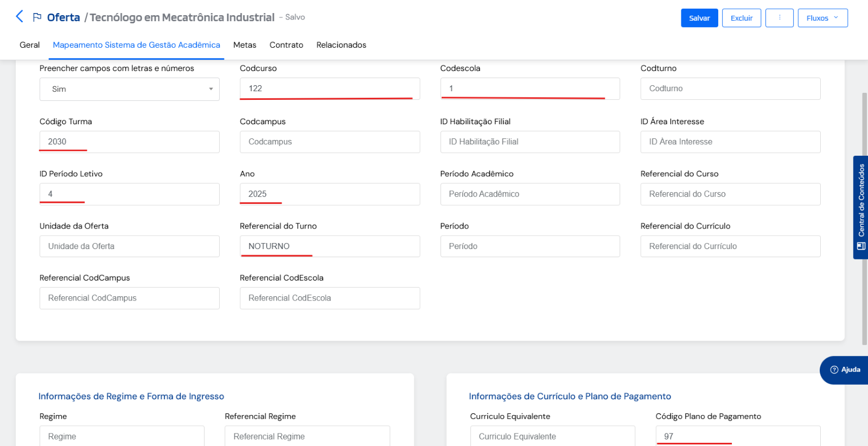This screenshot has width=868, height=446.
Task: Focus the ID Área Interesse field
Action: 730,142
